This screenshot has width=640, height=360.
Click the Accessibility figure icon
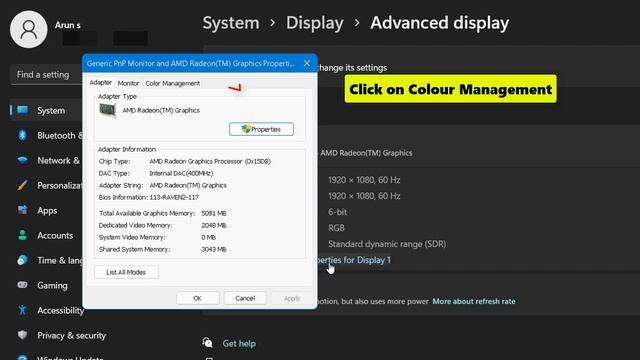coord(22,310)
